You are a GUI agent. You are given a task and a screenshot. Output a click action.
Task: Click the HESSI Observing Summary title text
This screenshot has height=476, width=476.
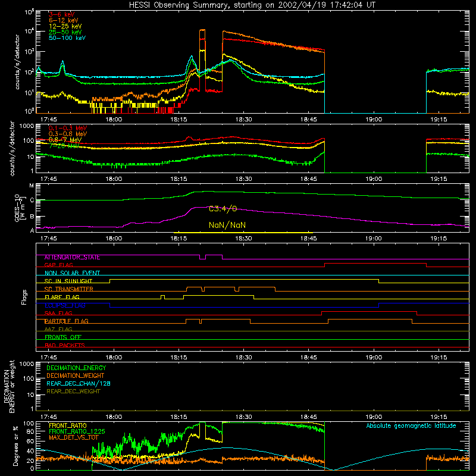click(x=252, y=5)
